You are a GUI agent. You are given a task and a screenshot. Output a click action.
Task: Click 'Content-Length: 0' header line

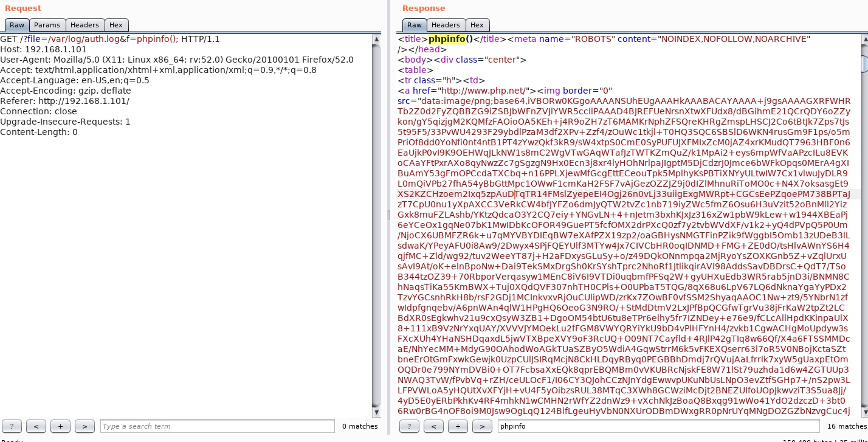click(x=39, y=132)
